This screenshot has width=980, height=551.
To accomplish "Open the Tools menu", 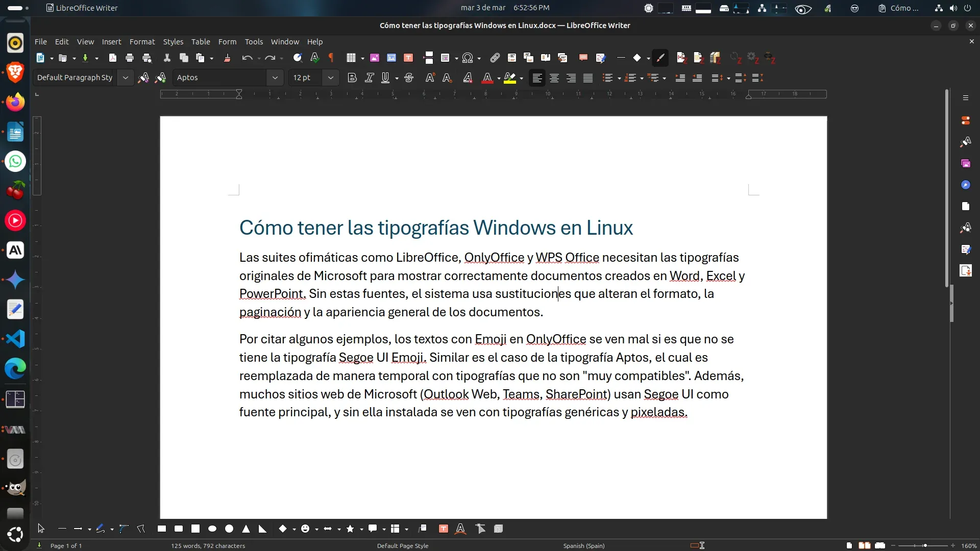I will coord(254,42).
